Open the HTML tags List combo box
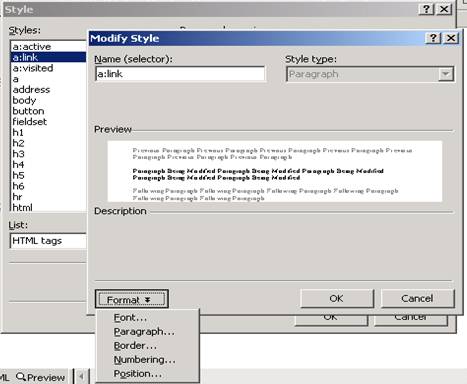This screenshot has width=467, height=384. [x=48, y=241]
